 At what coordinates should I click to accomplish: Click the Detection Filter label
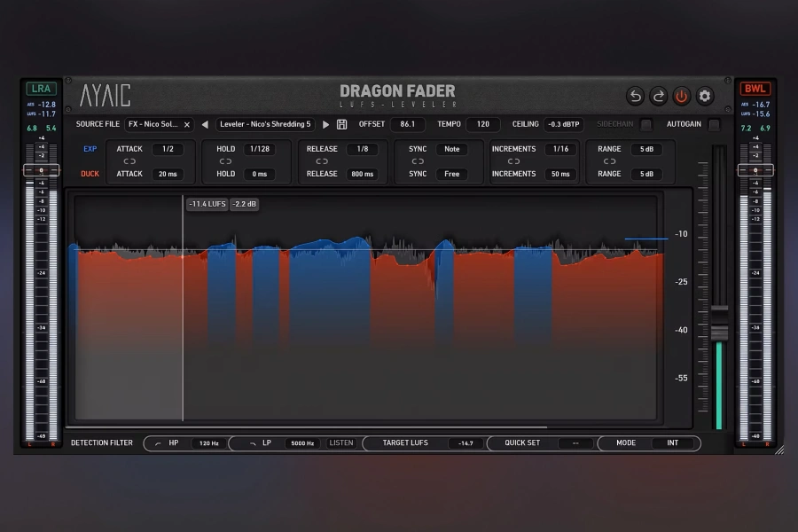pyautogui.click(x=102, y=443)
